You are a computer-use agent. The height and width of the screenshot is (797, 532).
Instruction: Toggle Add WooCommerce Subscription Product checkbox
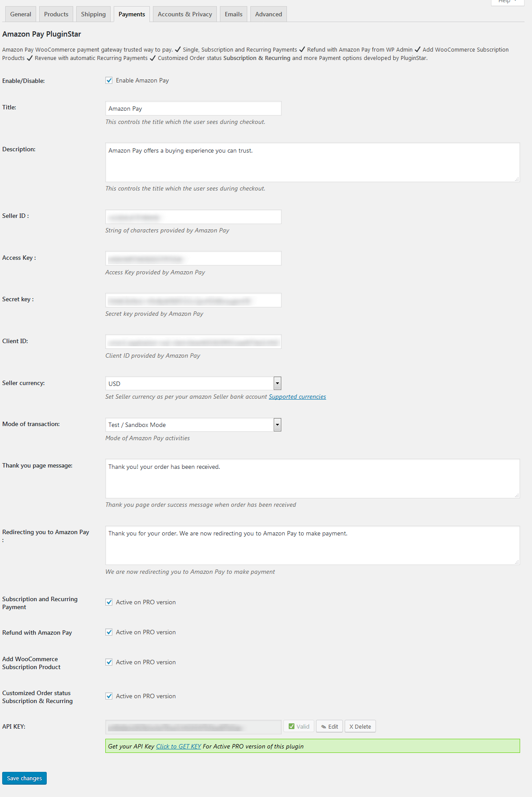tap(109, 662)
